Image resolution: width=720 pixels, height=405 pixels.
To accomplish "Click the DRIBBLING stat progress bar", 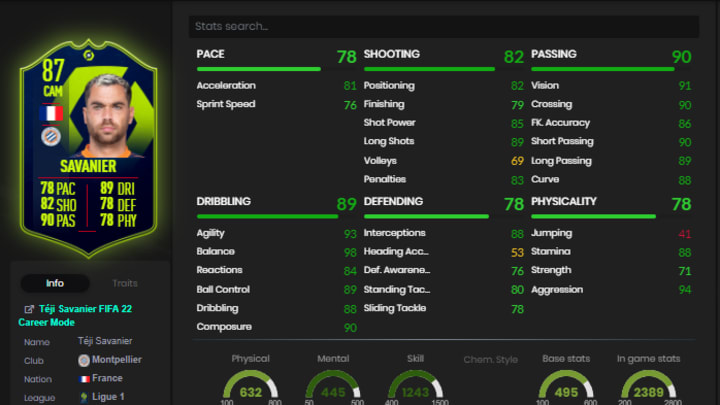I will [276, 216].
